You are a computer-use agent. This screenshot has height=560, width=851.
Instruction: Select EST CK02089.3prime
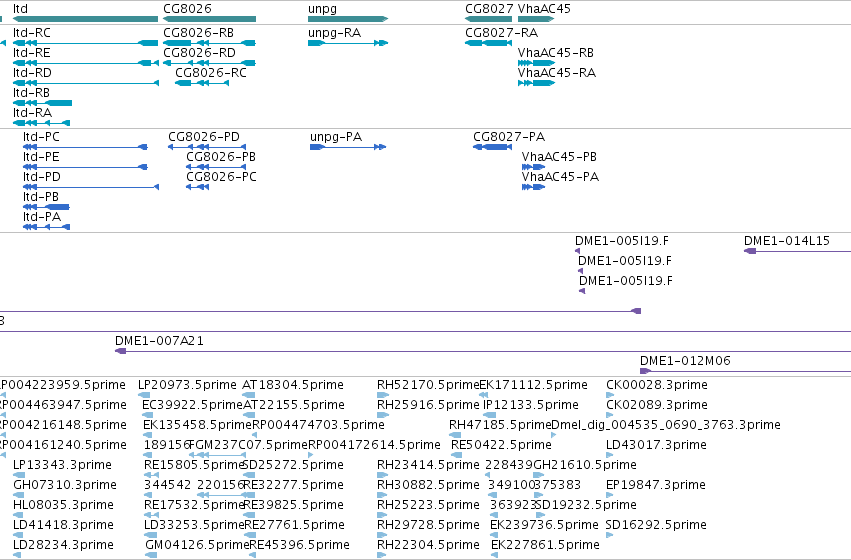pyautogui.click(x=657, y=405)
